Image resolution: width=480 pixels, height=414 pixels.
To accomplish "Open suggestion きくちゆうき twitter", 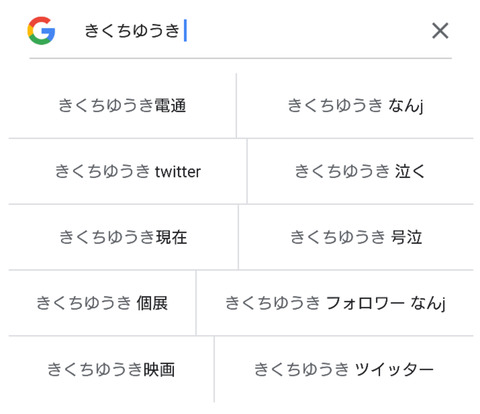I will (x=128, y=171).
